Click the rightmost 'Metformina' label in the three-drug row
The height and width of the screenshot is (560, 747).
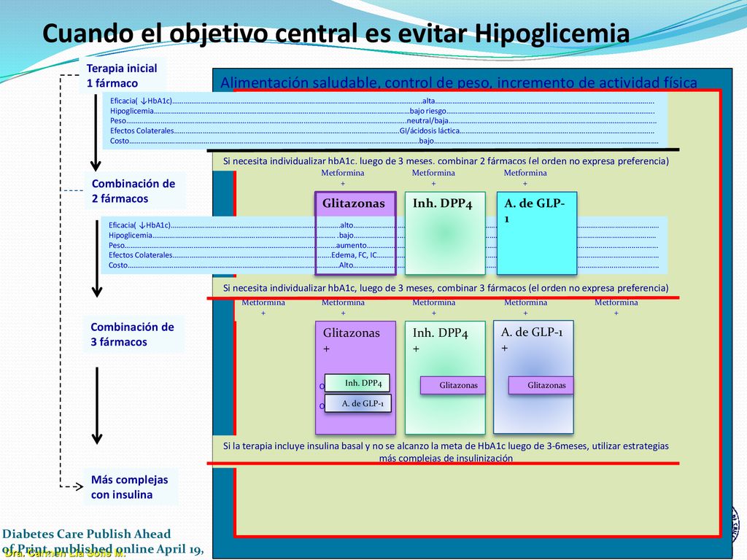[616, 303]
